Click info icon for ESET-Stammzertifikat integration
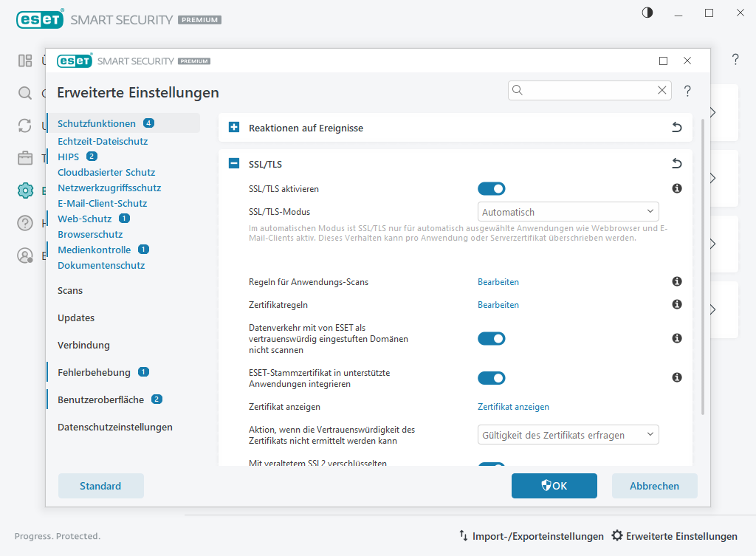This screenshot has height=556, width=756. pos(676,377)
